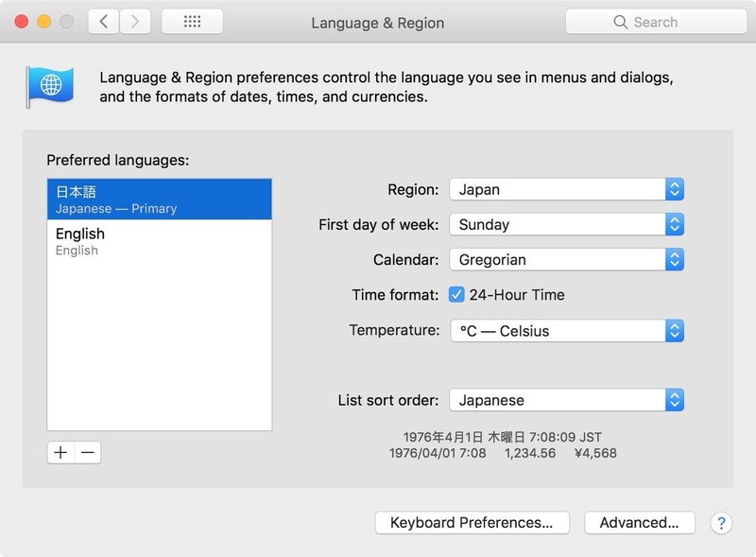756x557 pixels.
Task: Toggle the 24-Hour Time checkbox
Action: pos(457,295)
